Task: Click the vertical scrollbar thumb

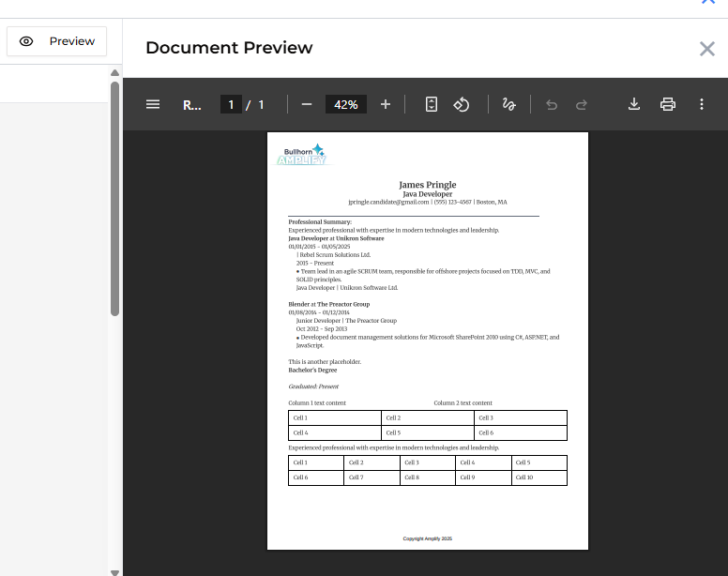Action: coord(115,197)
